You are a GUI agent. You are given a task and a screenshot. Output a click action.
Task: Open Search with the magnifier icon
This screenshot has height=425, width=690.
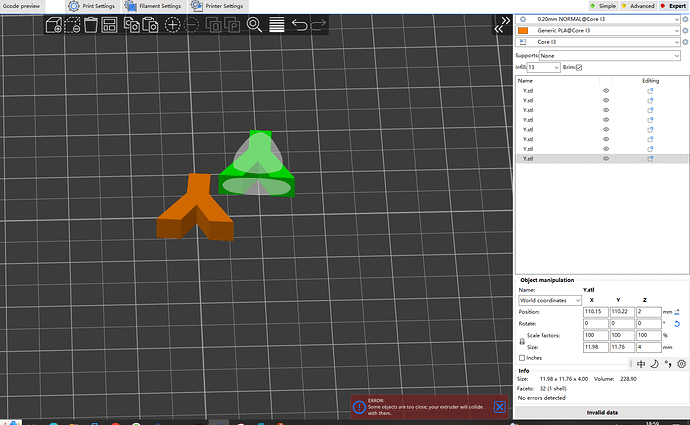254,24
